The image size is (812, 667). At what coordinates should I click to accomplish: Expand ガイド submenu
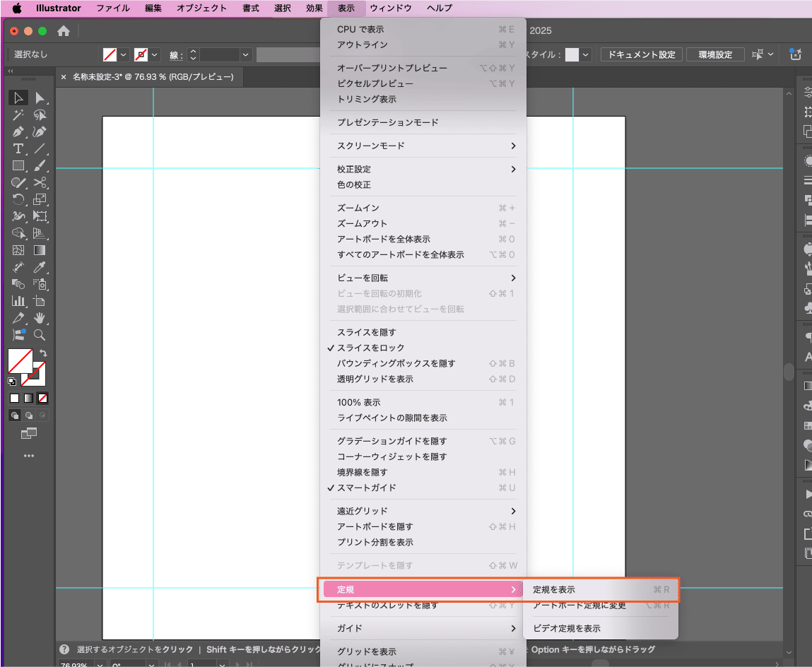point(423,628)
